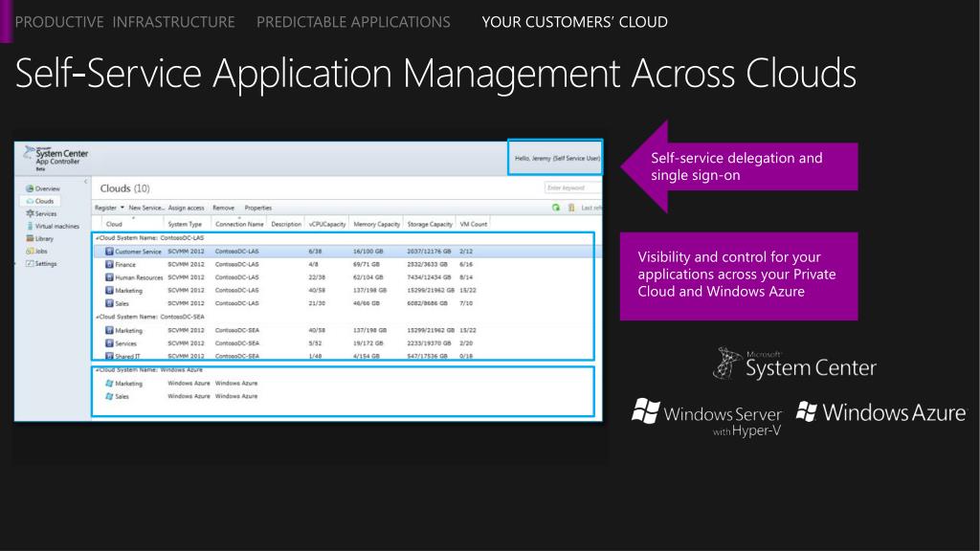Collapse the navigation sidebar with the chevron
The image size is (980, 551).
pyautogui.click(x=85, y=182)
